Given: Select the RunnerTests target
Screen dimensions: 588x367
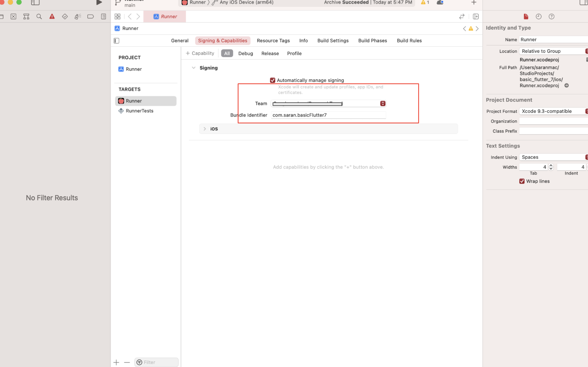Looking at the screenshot, I should pos(139,111).
